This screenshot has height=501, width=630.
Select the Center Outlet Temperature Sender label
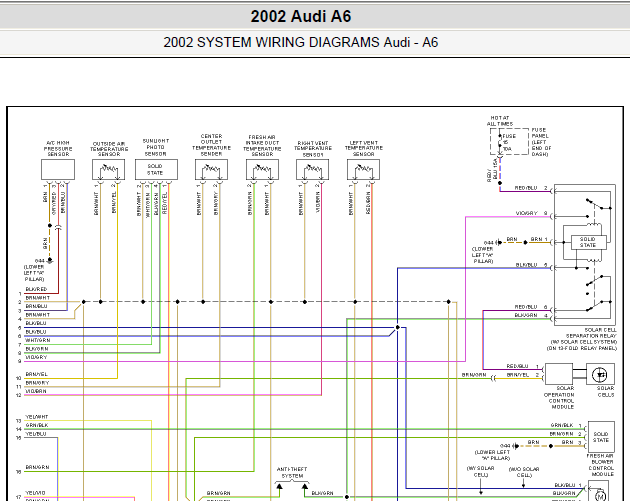[211, 145]
